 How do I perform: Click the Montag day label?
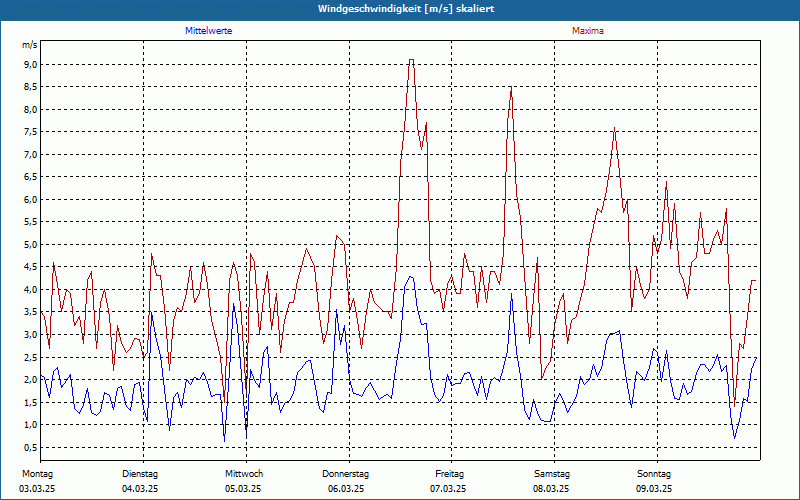[37, 474]
